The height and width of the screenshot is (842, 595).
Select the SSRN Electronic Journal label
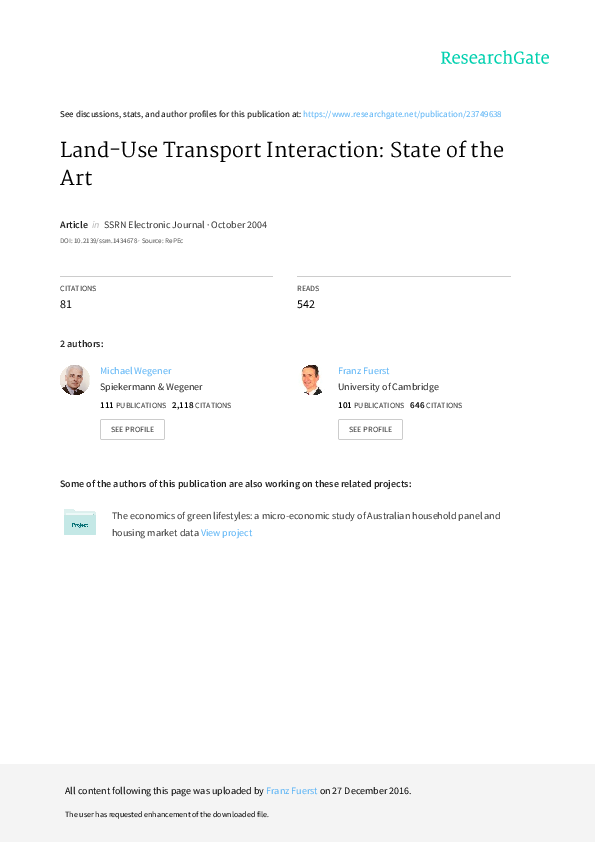(157, 224)
